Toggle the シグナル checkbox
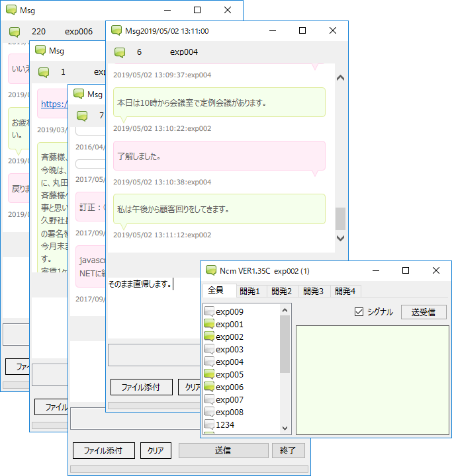Image resolution: width=452 pixels, height=476 pixels. 359,312
